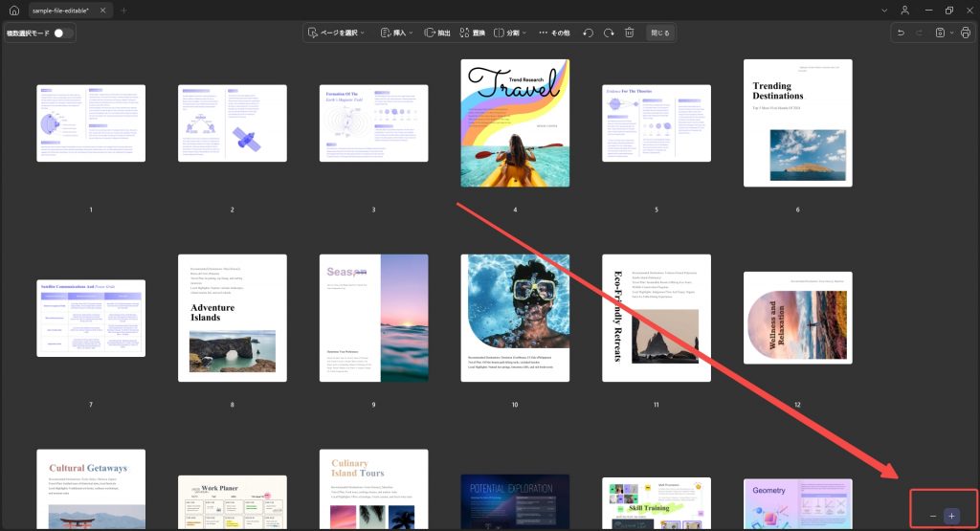Click the 抽出 extract pages tool
The image size is (980, 531).
436,33
